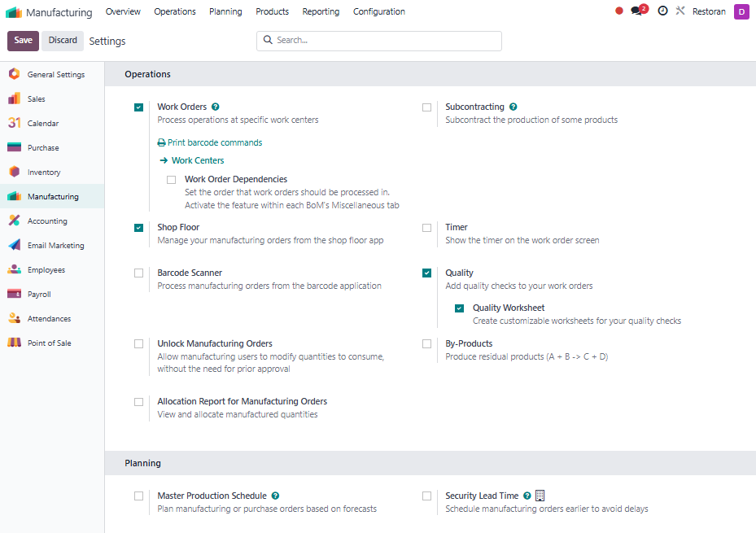
Task: Click the clock activities icon
Action: [662, 11]
